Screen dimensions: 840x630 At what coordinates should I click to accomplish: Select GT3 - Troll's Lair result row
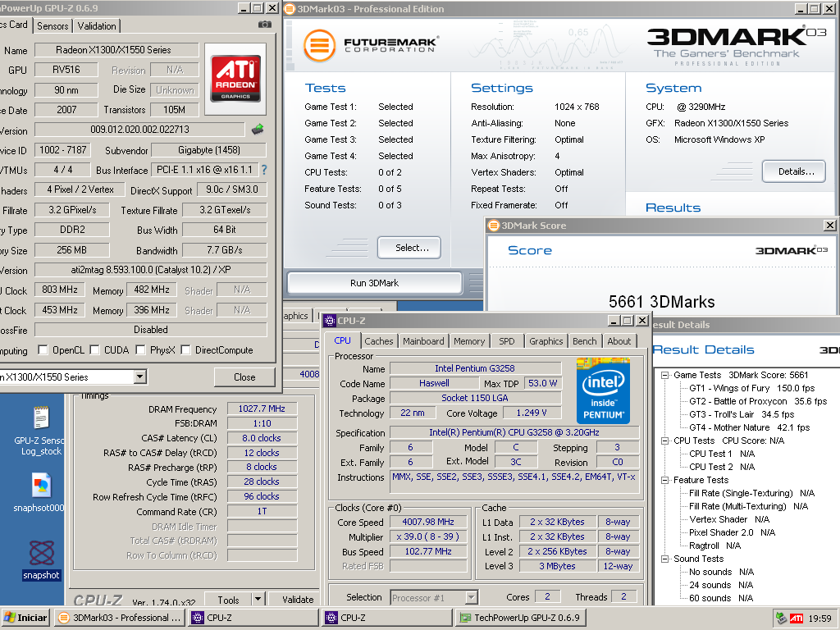pyautogui.click(x=742, y=414)
